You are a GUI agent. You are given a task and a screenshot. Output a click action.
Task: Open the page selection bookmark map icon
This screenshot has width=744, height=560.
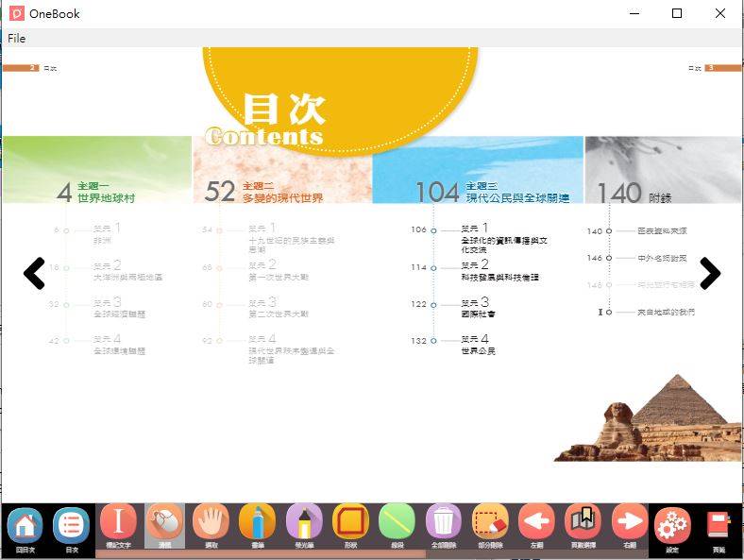coord(583,521)
